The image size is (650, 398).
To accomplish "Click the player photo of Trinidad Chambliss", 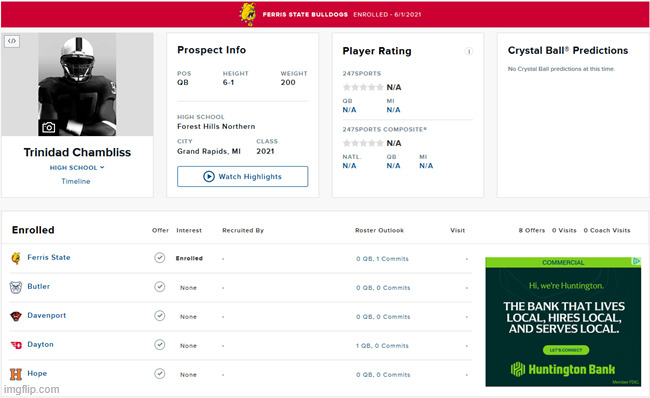I will (x=77, y=85).
